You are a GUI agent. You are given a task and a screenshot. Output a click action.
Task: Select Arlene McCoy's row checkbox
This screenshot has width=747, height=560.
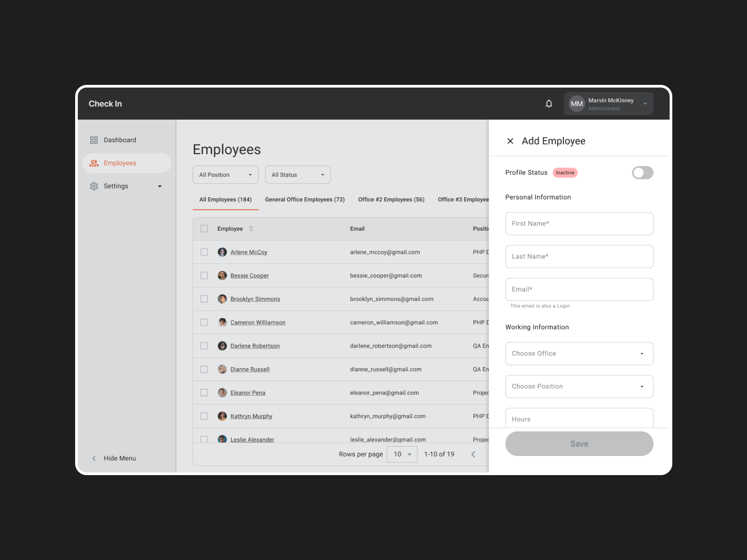coord(204,252)
